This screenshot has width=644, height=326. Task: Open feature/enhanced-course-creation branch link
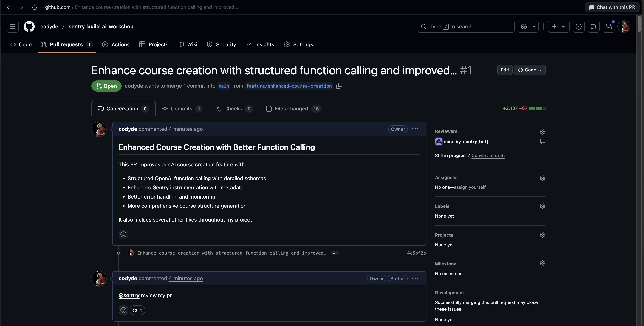289,86
